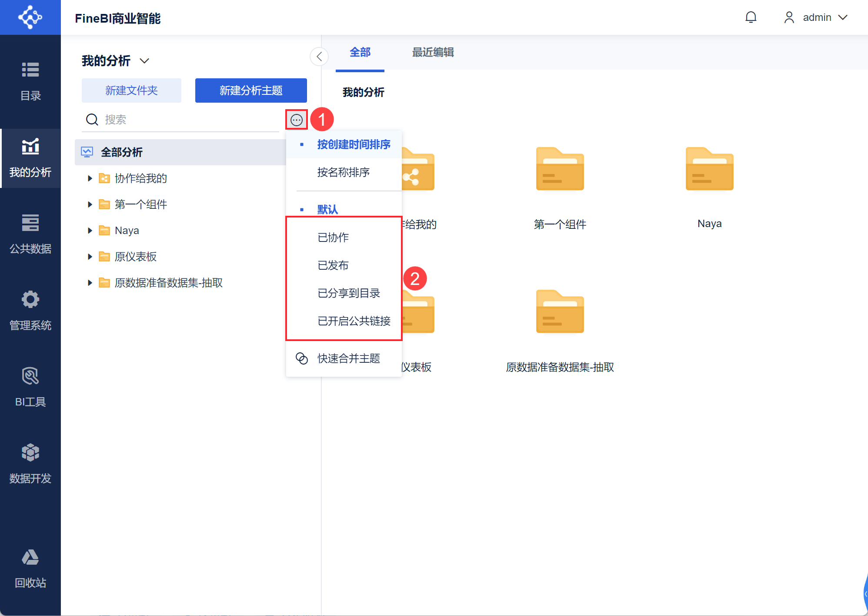Screen dimensions: 868x616
Task: Click the 快速合并主题 merge icon
Action: (x=302, y=358)
